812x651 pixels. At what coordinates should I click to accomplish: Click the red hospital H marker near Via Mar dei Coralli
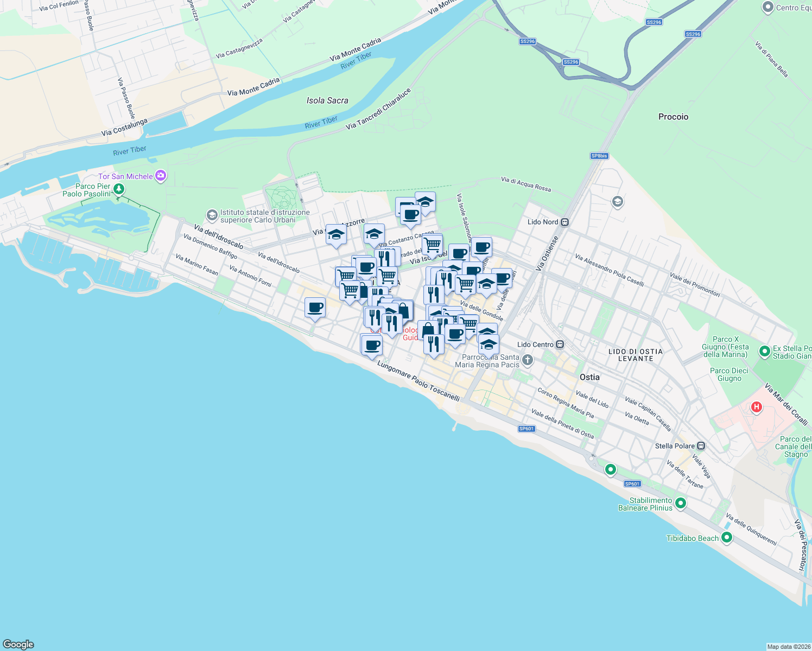(756, 406)
